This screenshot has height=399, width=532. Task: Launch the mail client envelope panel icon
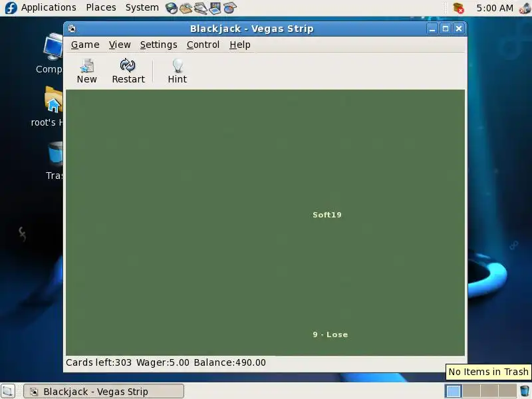[186, 8]
